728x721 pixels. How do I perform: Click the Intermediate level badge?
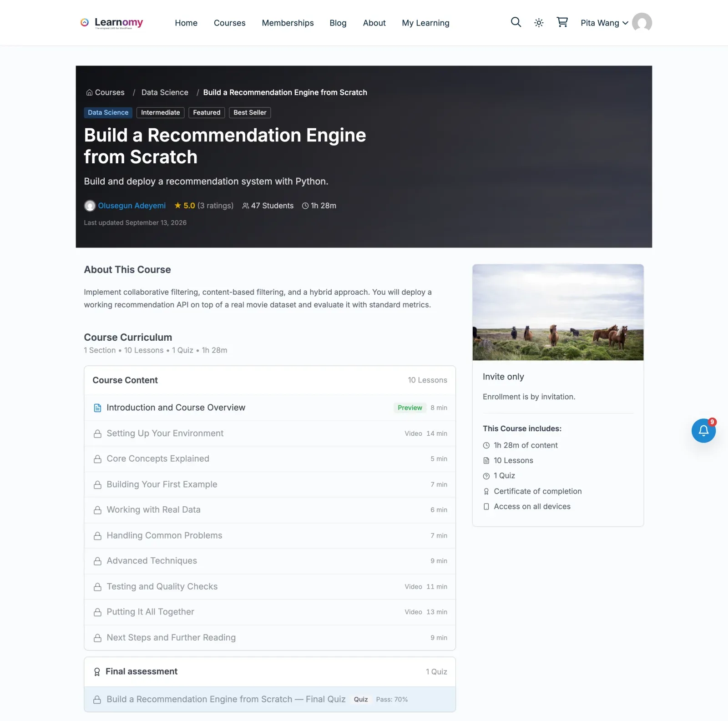click(160, 113)
